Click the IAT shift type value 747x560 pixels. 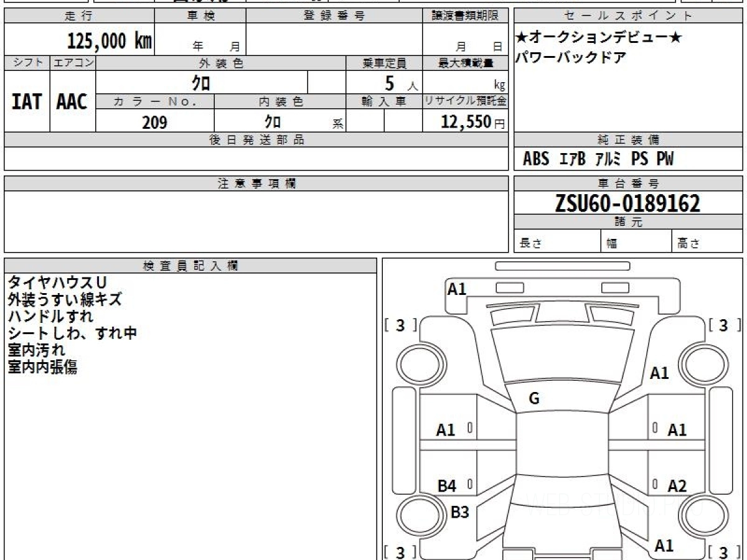coord(27,102)
